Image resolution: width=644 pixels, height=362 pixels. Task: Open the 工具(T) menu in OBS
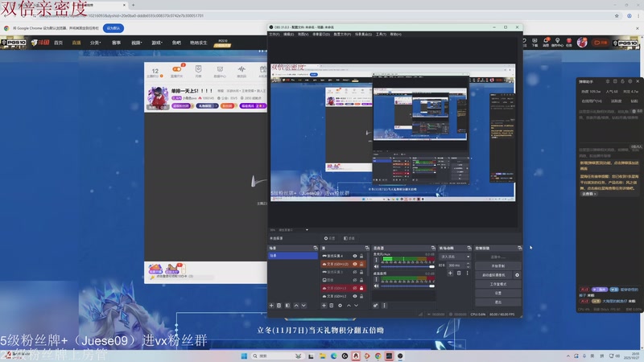pyautogui.click(x=381, y=34)
